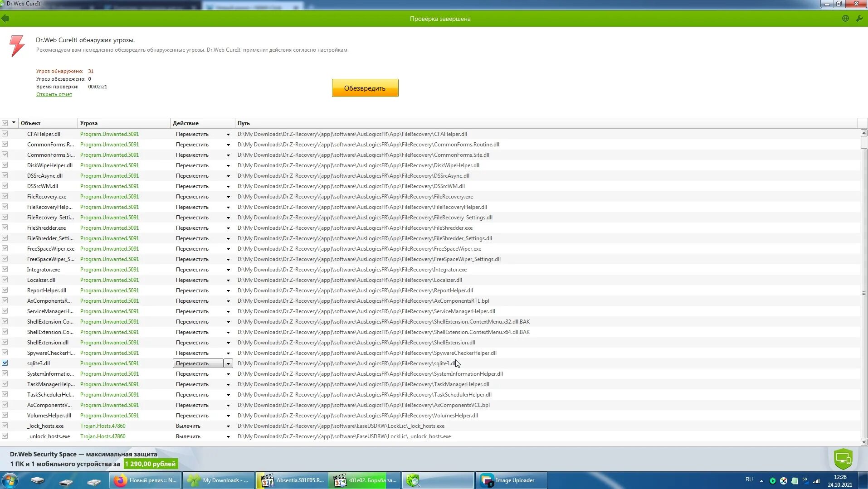Image resolution: width=868 pixels, height=489 pixels.
Task: Open action dropdown for sqlite3.dll
Action: coord(228,363)
